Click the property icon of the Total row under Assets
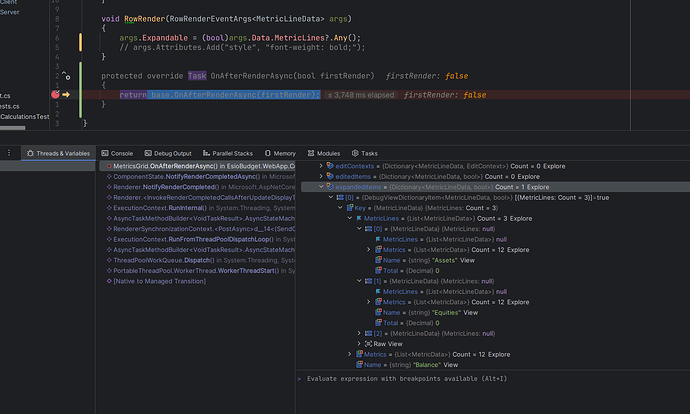This screenshot has width=690, height=414. point(378,271)
